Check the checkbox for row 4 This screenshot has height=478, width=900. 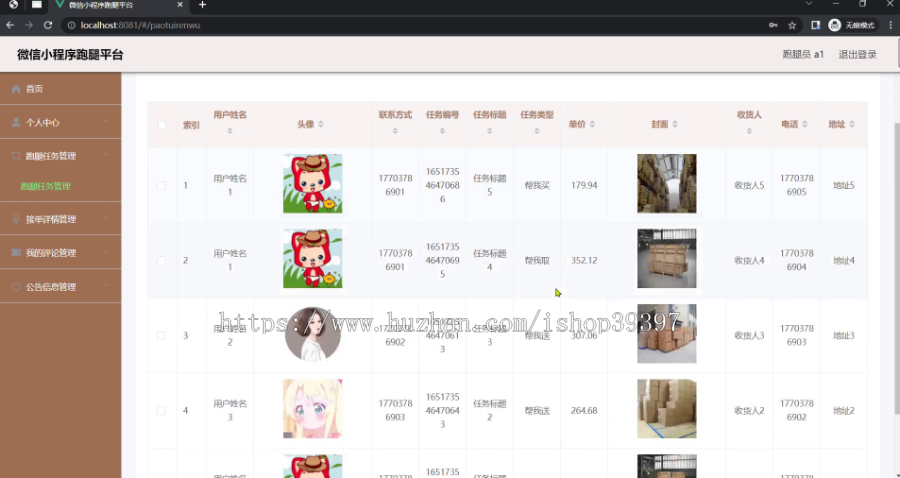161,411
